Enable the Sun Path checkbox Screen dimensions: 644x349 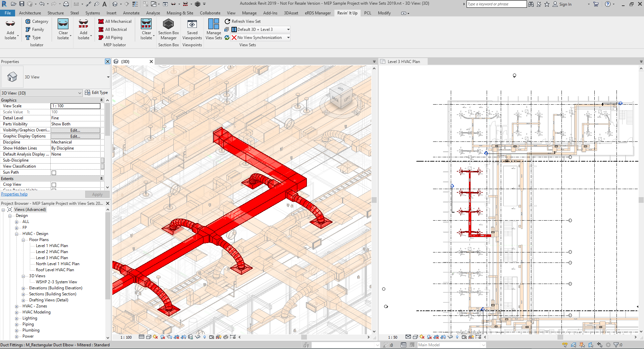click(54, 173)
